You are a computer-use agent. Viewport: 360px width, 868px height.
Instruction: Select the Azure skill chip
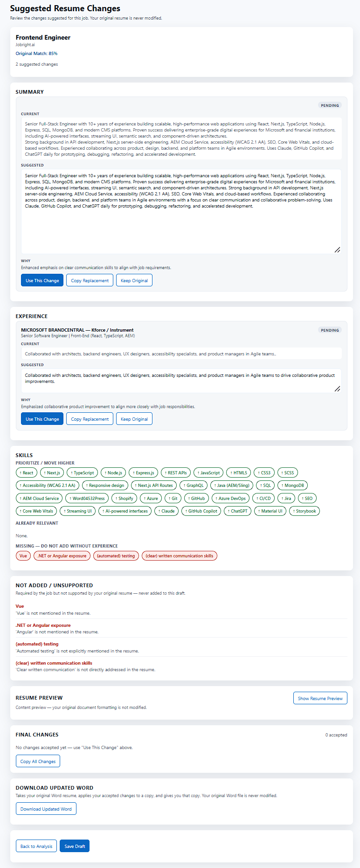[x=151, y=498]
